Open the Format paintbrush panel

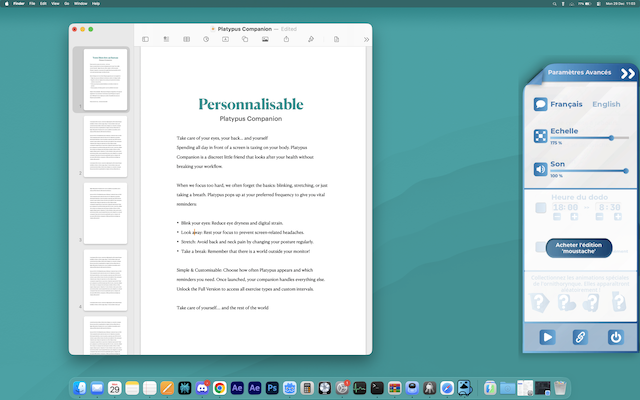(311, 39)
